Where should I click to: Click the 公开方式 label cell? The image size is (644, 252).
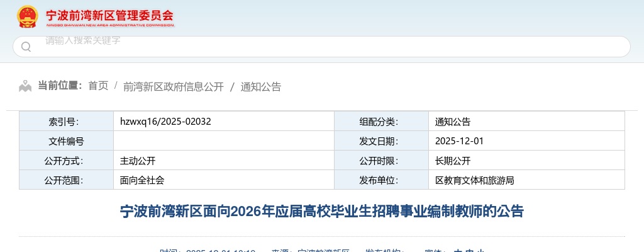[x=67, y=161]
